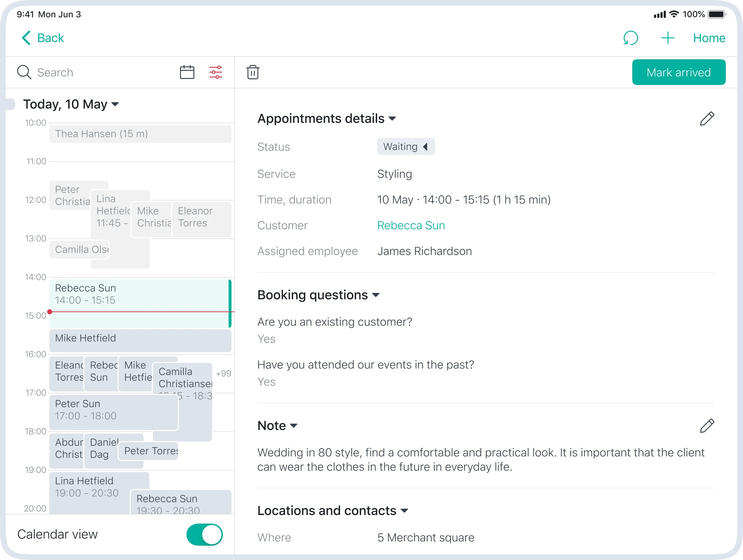Edit the note with pencil icon
This screenshot has width=743, height=560.
point(707,426)
